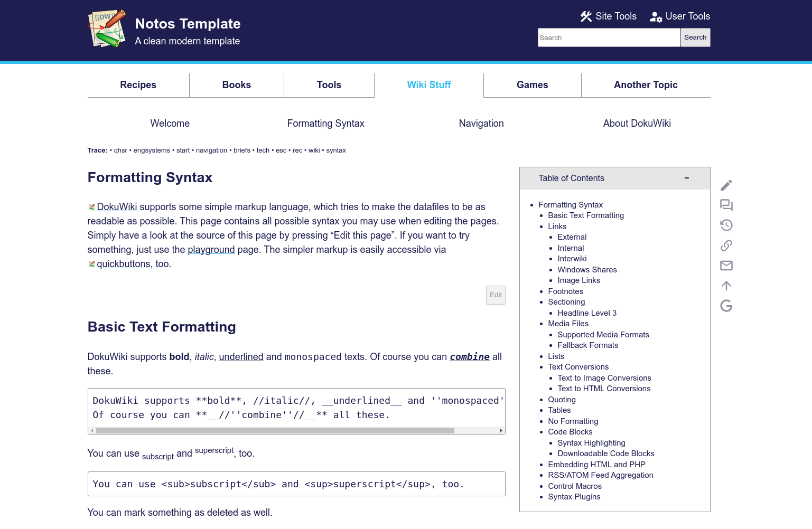The height and width of the screenshot is (529, 812).
Task: Open old revisions history clock icon
Action: pyautogui.click(x=726, y=225)
